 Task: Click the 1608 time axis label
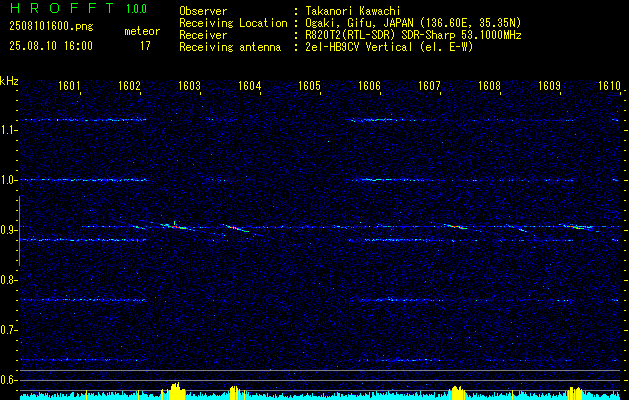[x=489, y=85]
